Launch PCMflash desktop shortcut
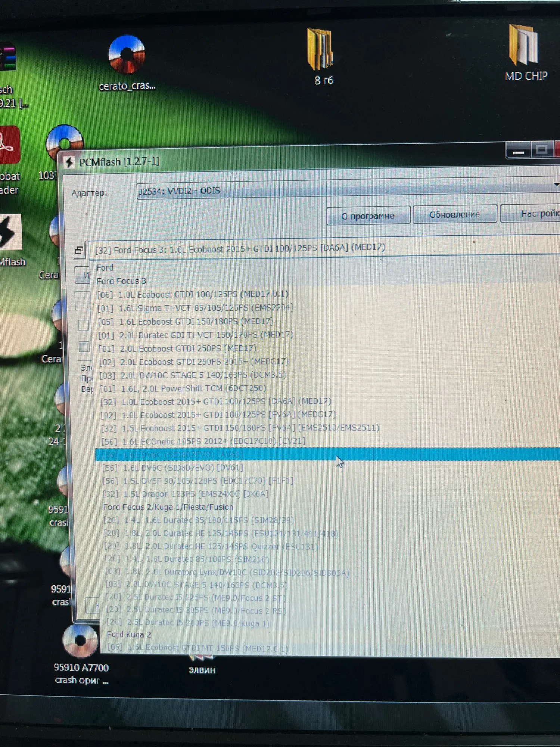This screenshot has width=560, height=747. [x=10, y=232]
